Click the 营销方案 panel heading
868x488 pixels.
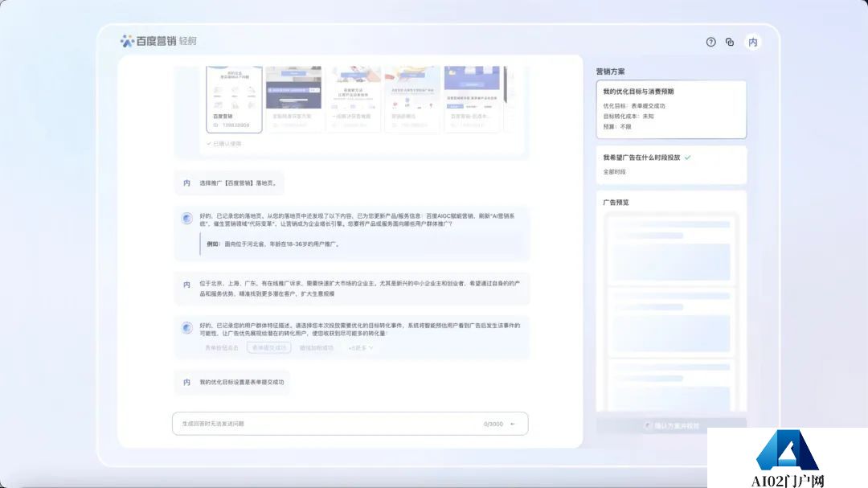[x=611, y=72]
